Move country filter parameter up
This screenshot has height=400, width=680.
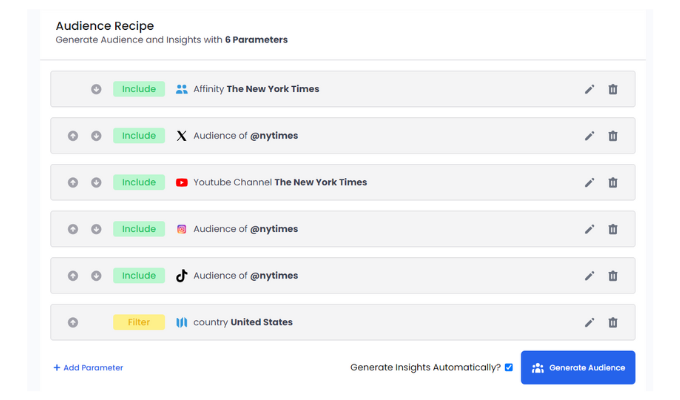(x=73, y=322)
